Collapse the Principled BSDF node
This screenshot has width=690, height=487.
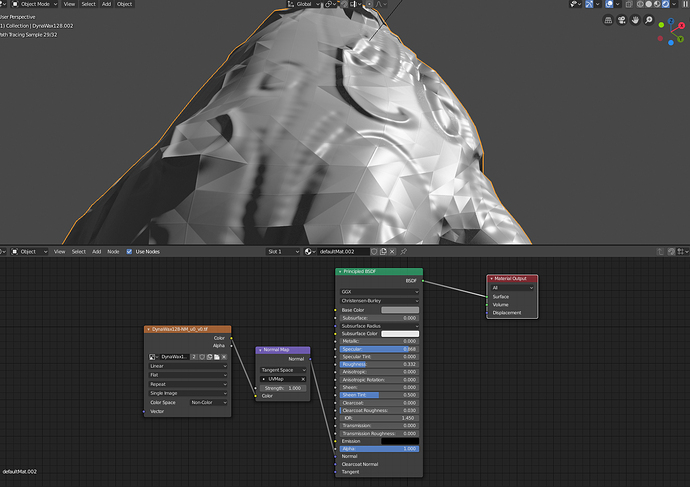coord(340,272)
